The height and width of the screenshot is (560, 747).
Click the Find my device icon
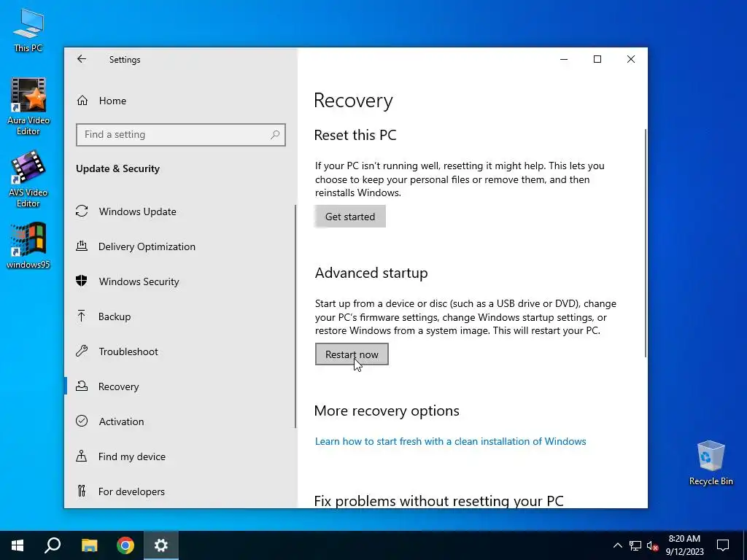coord(82,456)
